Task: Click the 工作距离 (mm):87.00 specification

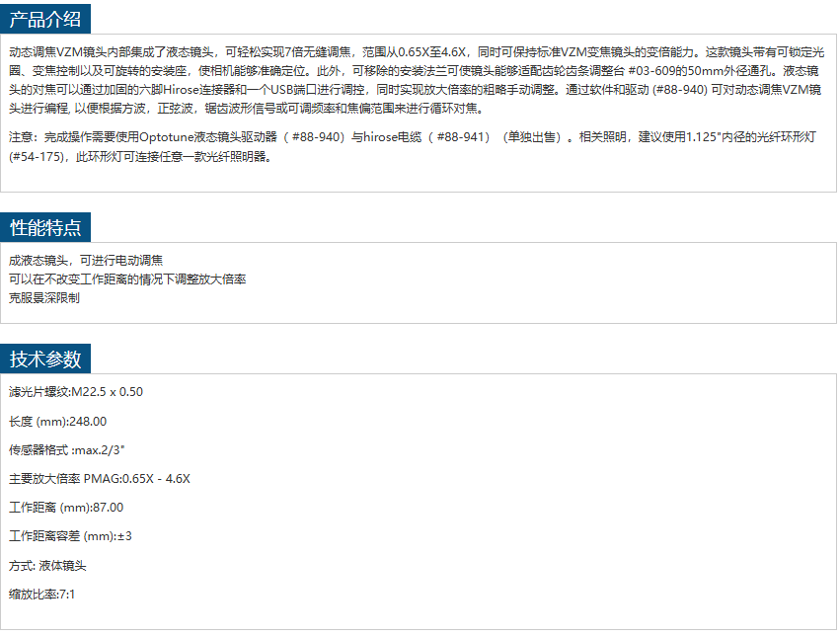Action: click(66, 508)
